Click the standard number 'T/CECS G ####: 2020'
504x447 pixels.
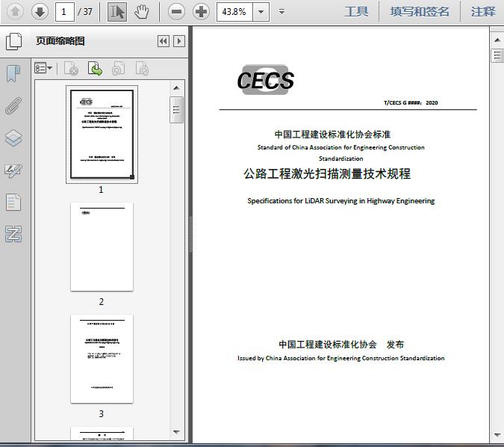[411, 102]
